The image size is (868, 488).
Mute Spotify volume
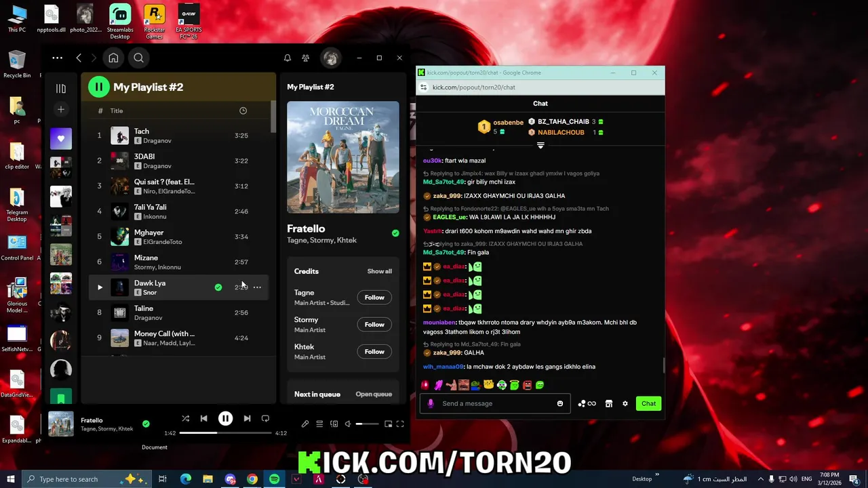[348, 424]
